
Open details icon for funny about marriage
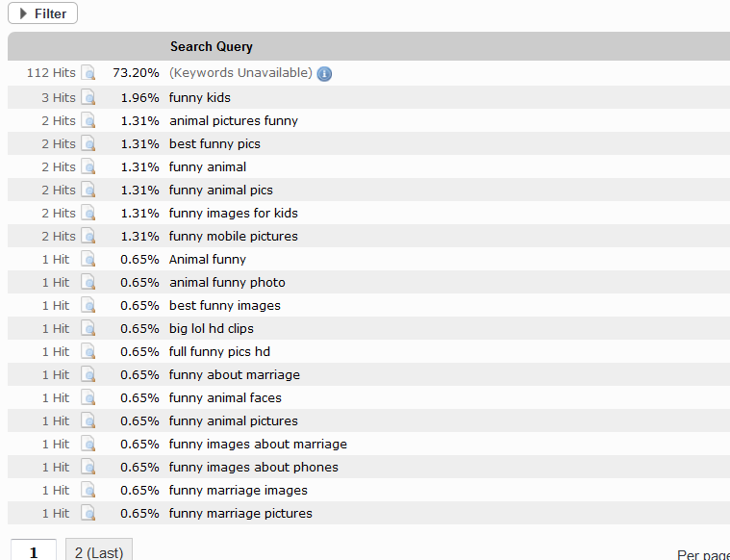tap(88, 374)
